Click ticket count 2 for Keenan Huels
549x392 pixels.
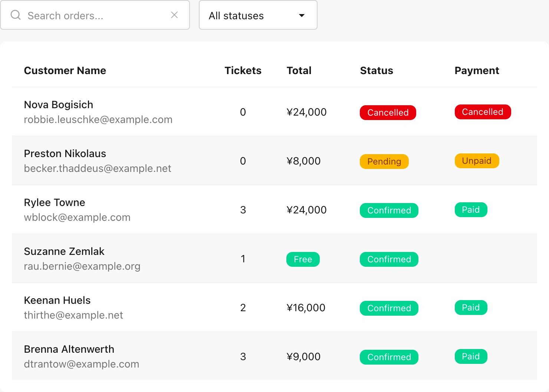243,308
